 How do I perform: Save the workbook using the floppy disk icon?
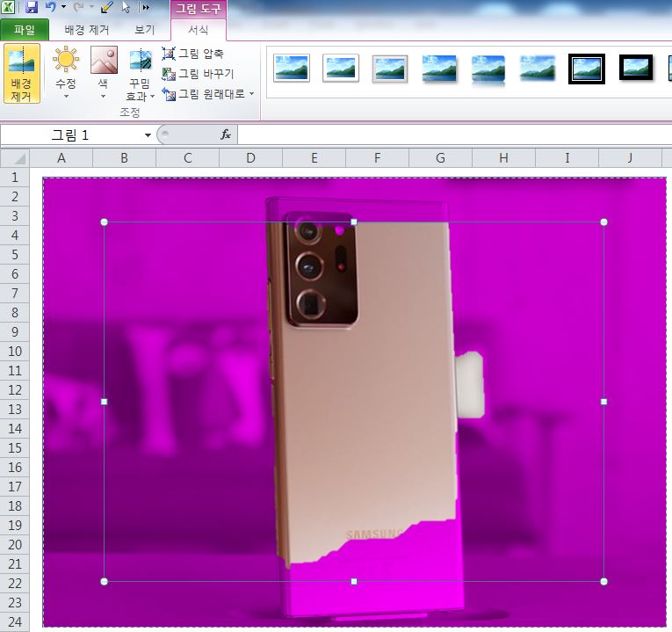[32, 6]
